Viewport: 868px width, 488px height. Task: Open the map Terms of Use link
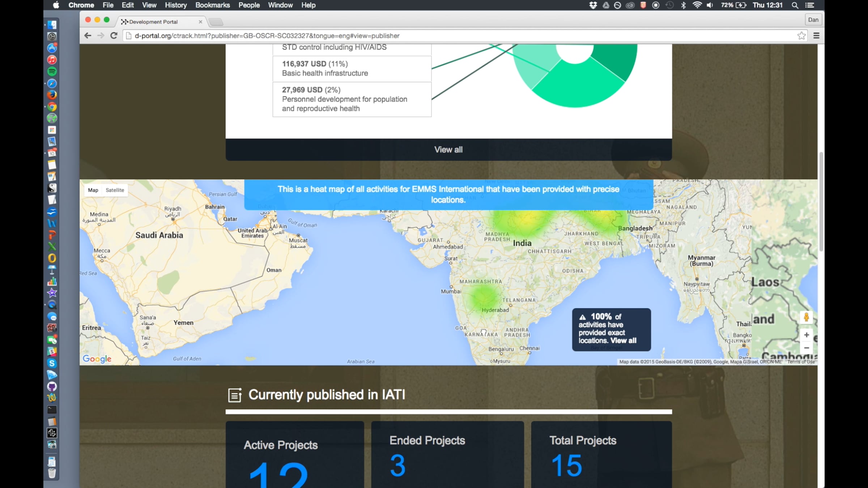(801, 361)
